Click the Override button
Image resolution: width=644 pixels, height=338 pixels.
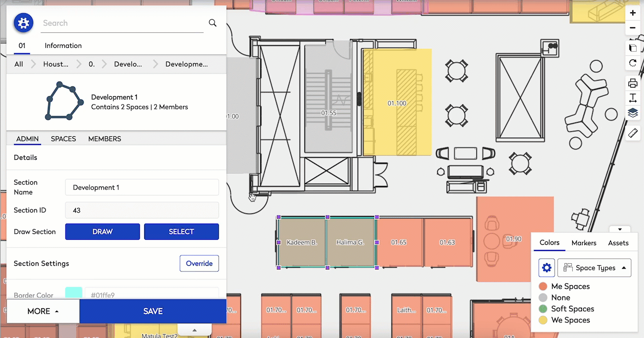[x=199, y=263]
